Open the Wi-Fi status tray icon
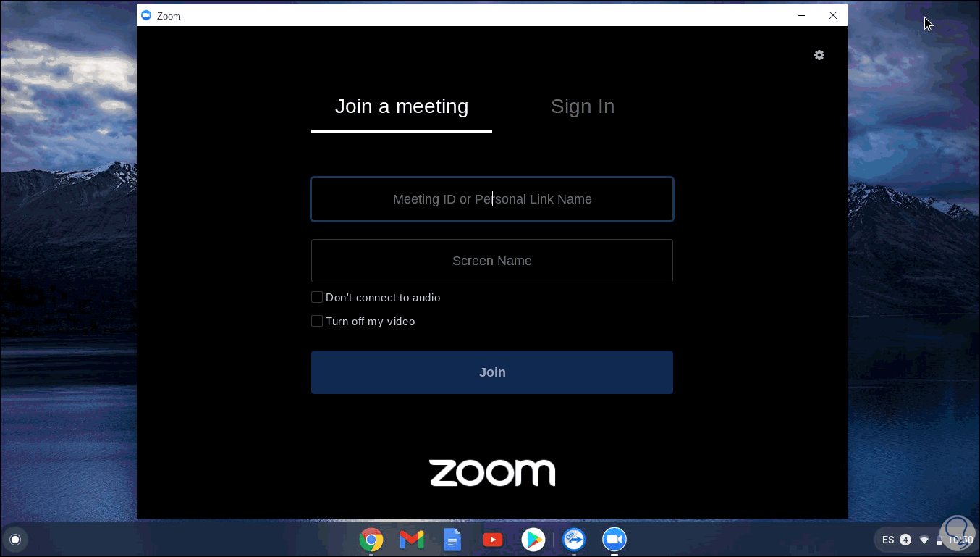Screen dimensions: 980x557 point(924,540)
